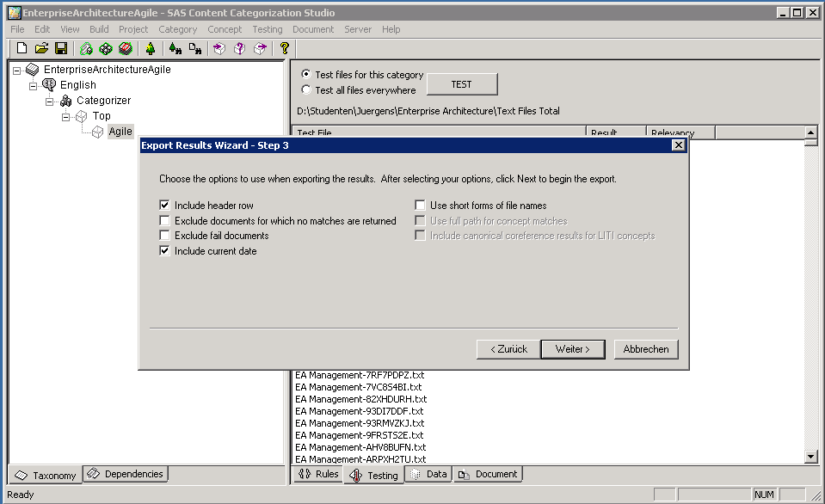Click the cube icon beside Agile
The image size is (825, 504).
pyautogui.click(x=98, y=132)
